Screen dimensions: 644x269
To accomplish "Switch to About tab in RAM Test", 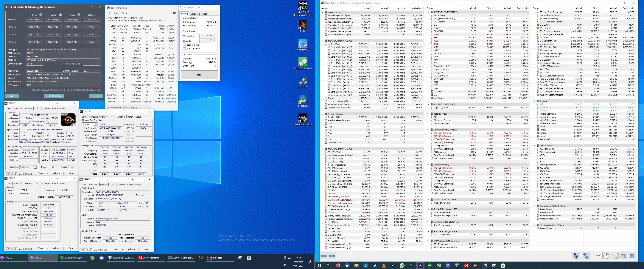I will (x=205, y=14).
